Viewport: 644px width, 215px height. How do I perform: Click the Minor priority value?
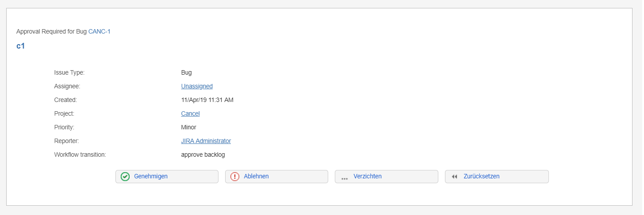coord(188,127)
